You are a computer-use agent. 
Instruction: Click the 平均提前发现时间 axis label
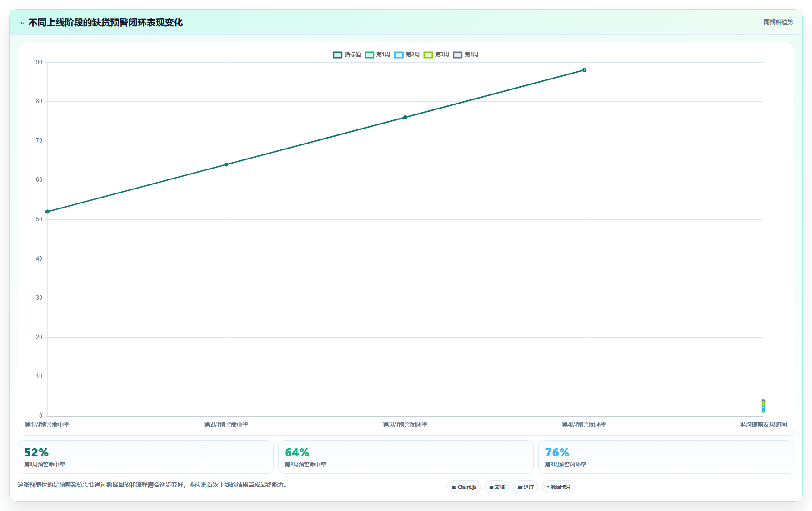(763, 424)
